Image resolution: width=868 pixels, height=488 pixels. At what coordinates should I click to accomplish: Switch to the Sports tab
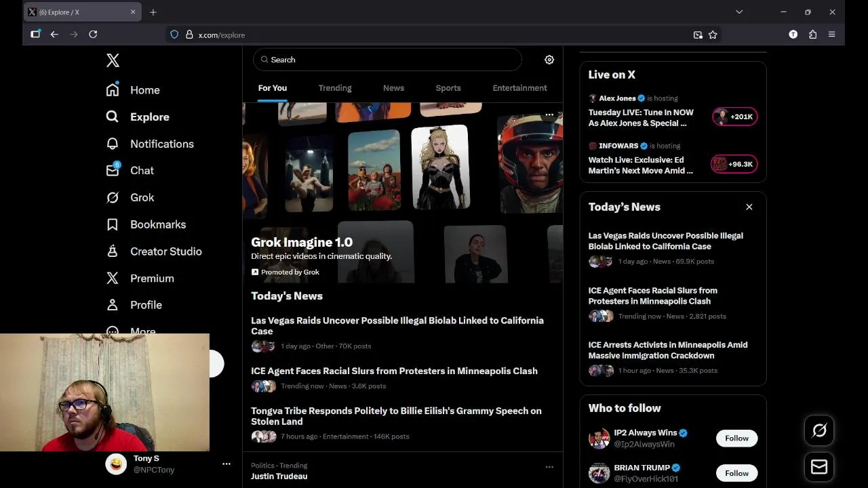click(448, 88)
